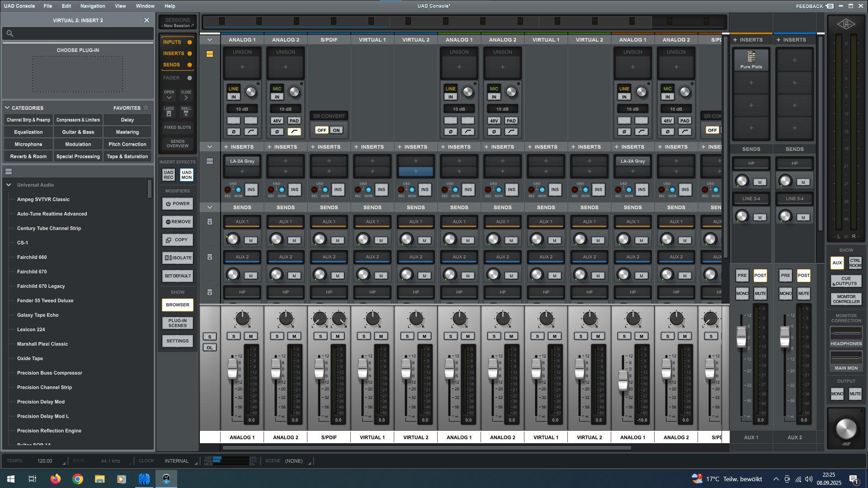
Task: Enable 48V phantom power on Analog 2
Action: (277, 121)
